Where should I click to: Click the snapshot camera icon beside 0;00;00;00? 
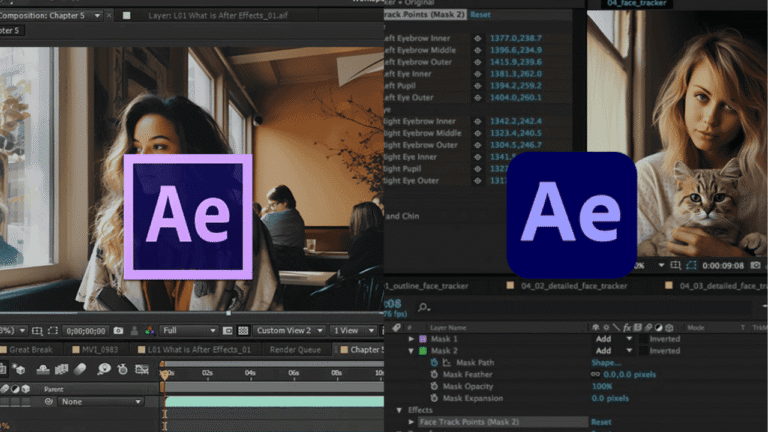pyautogui.click(x=118, y=331)
